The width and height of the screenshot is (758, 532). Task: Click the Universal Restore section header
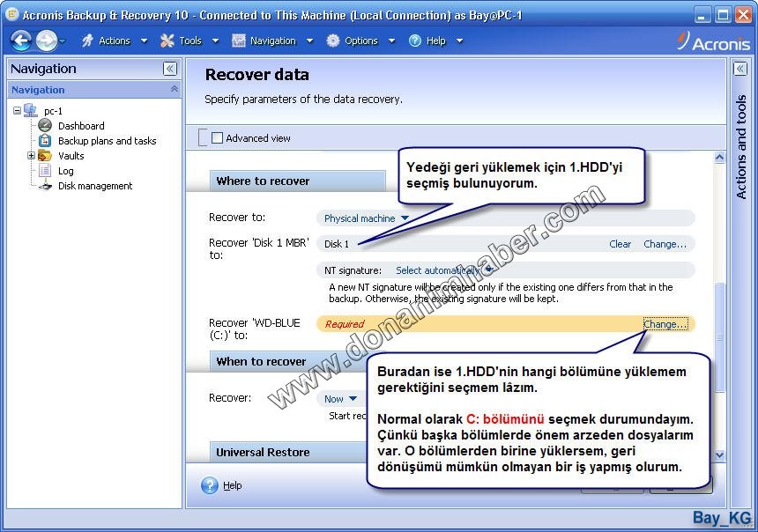click(x=288, y=452)
